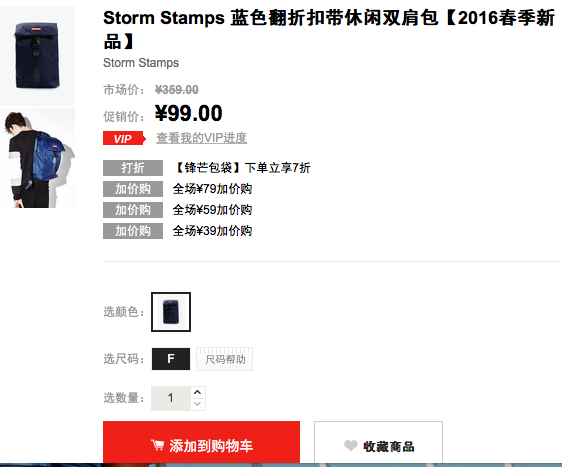
Task: Click the heart favorite icon
Action: pyautogui.click(x=351, y=445)
